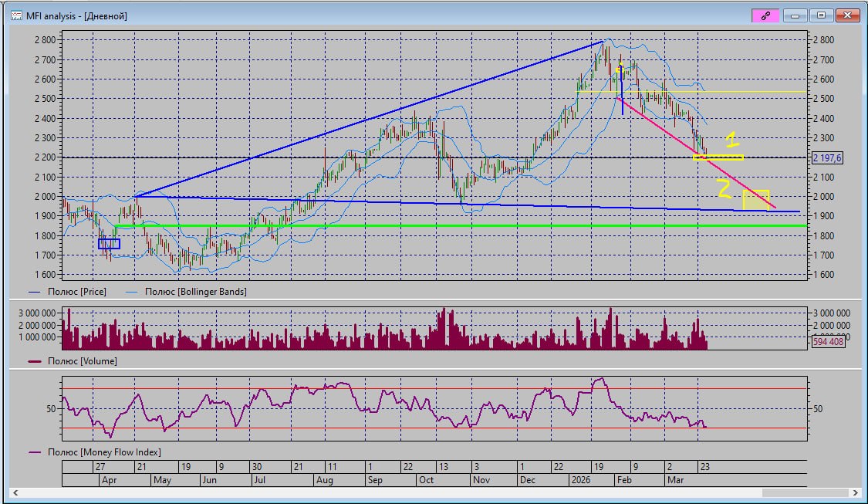Viewport: 868px width, 504px height.
Task: Click the volume value label 594 408
Action: (x=827, y=341)
